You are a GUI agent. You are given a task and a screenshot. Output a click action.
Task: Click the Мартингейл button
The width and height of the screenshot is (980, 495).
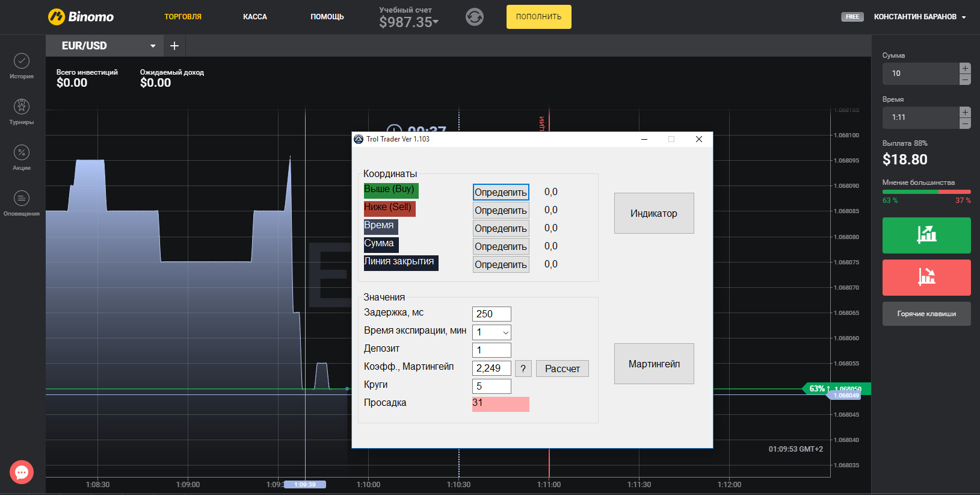point(654,364)
